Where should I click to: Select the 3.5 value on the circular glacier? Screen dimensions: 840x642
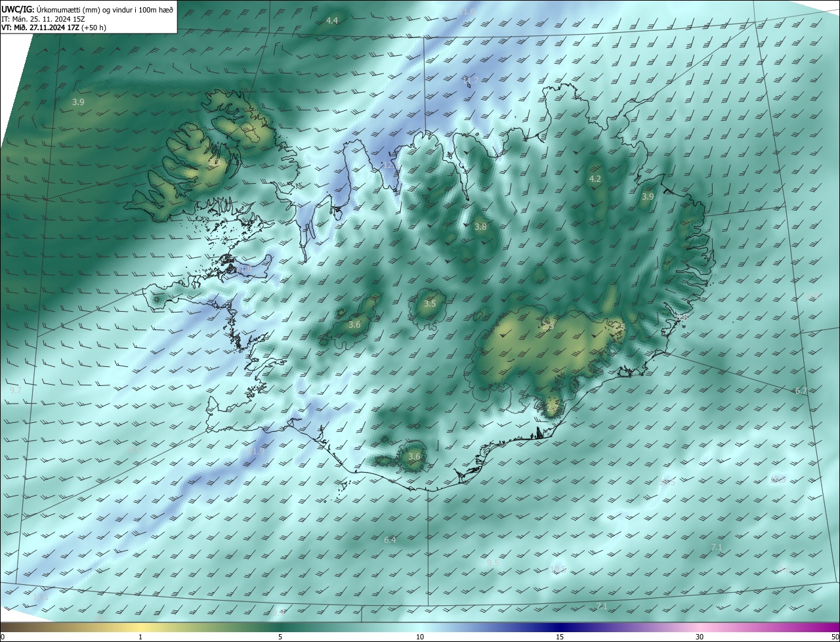point(430,304)
